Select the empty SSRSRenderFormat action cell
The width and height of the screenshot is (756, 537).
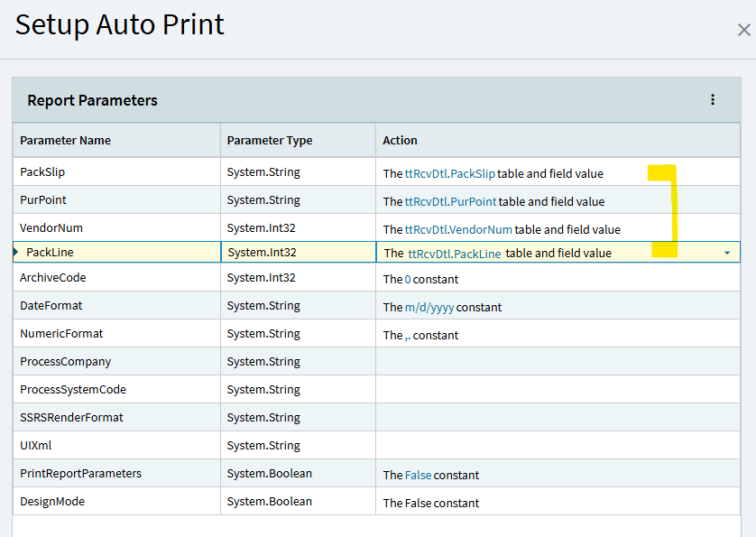pyautogui.click(x=557, y=418)
